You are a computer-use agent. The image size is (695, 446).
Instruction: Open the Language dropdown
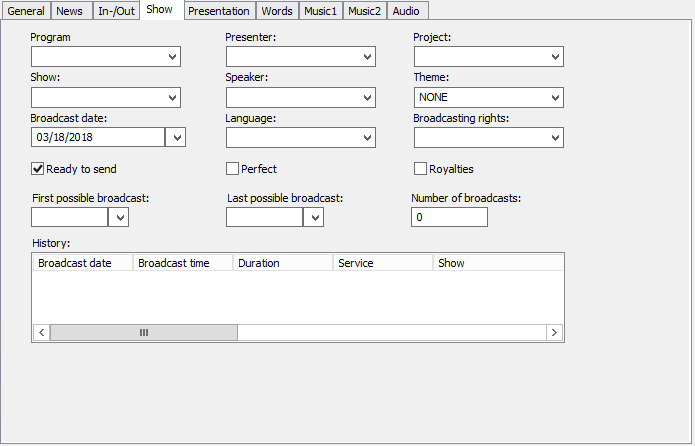(367, 137)
